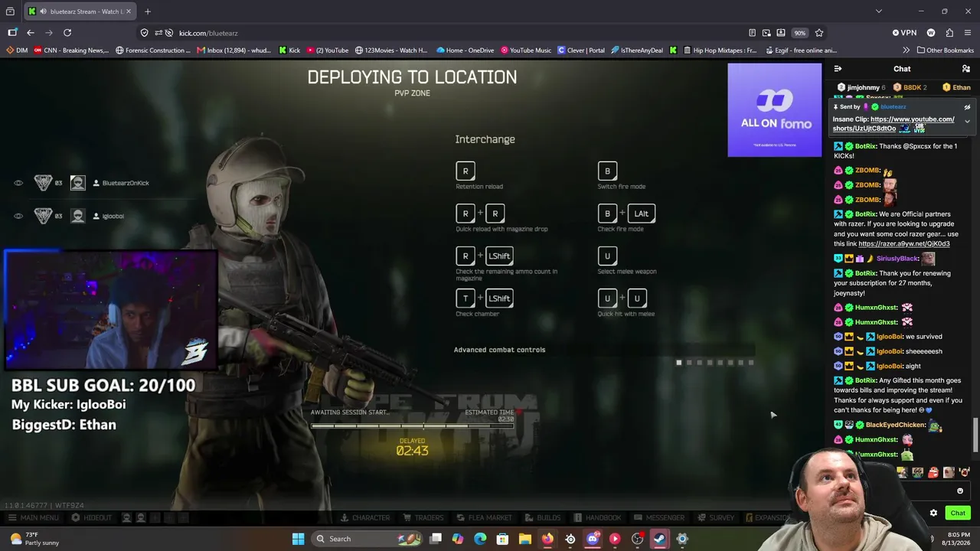
Task: Click the green Chat send button
Action: point(958,513)
